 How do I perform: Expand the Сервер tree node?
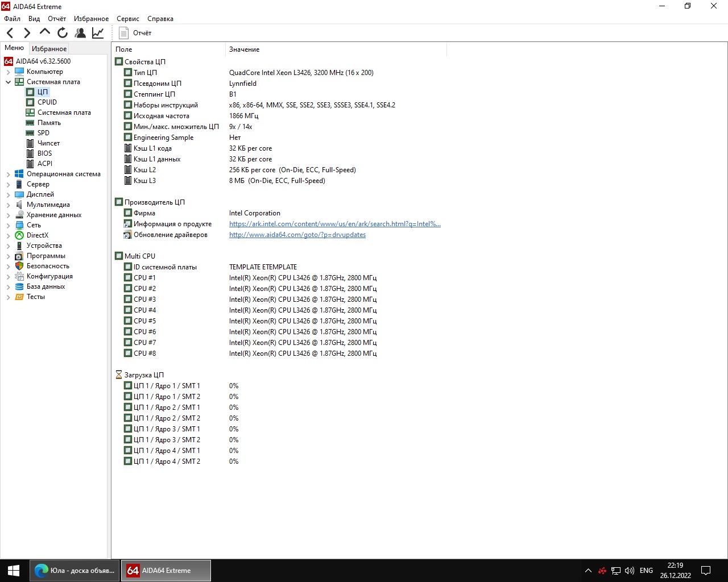click(9, 184)
